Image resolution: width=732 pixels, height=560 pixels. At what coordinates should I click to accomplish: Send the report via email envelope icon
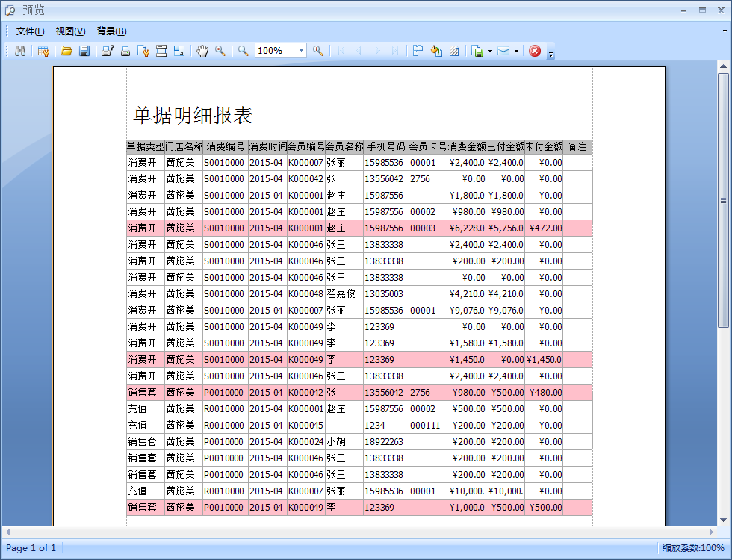point(503,51)
